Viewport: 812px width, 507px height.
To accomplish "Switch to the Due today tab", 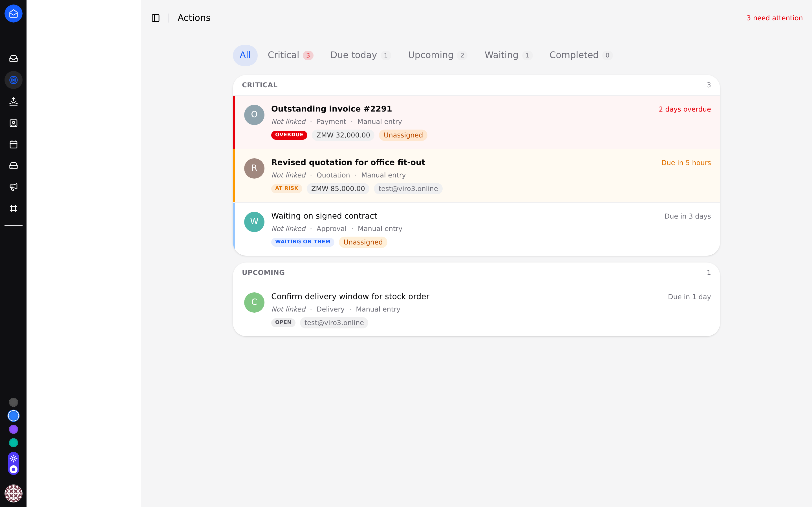I will tap(360, 55).
